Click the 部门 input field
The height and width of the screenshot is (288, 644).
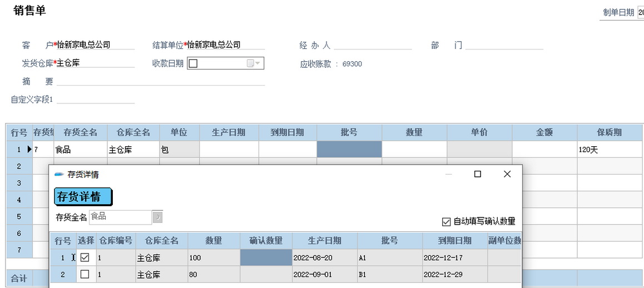click(x=504, y=45)
